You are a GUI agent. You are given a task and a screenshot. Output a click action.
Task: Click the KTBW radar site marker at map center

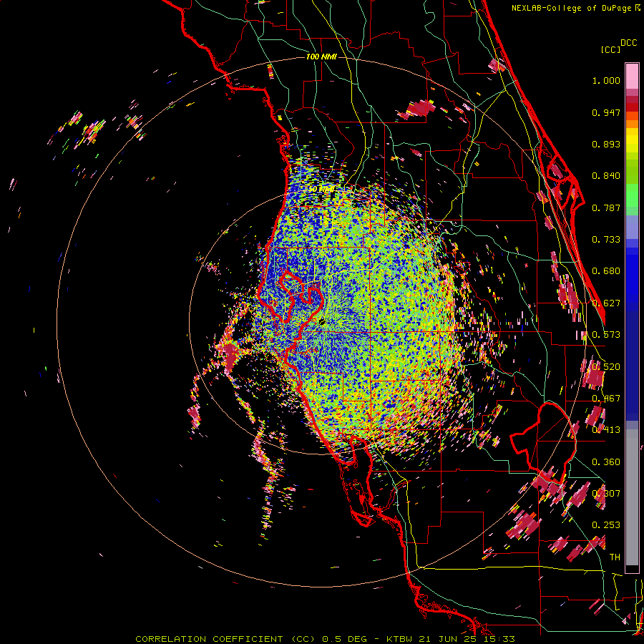321,321
